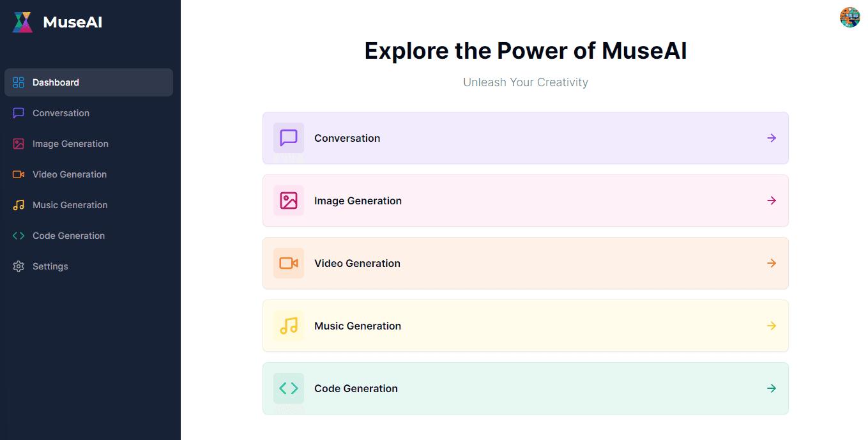Click the purple arrow on Conversation card
Image resolution: width=868 pixels, height=440 pixels.
coord(772,138)
